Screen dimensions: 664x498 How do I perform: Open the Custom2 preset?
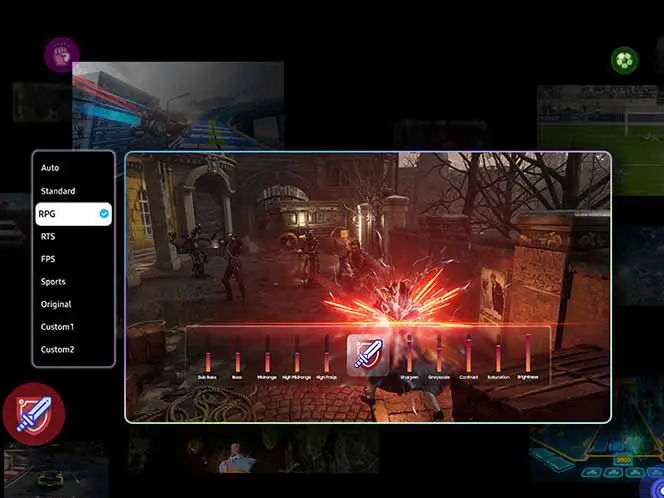[57, 350]
